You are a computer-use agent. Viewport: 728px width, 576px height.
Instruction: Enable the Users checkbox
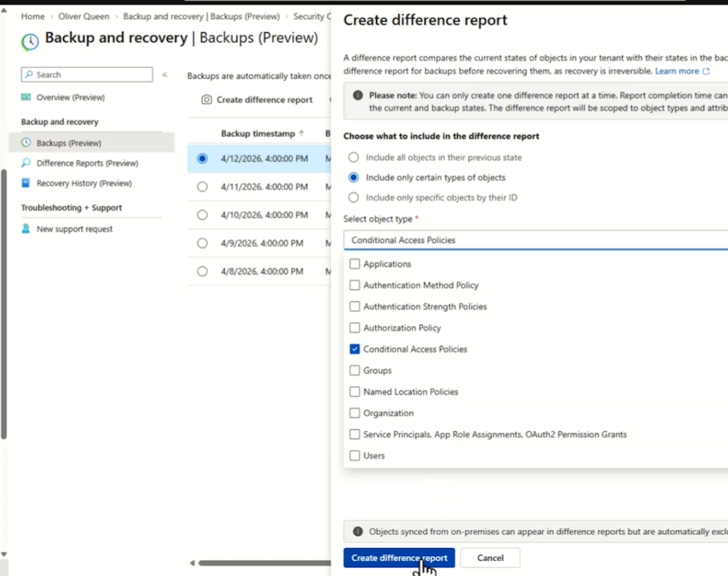[x=355, y=456]
